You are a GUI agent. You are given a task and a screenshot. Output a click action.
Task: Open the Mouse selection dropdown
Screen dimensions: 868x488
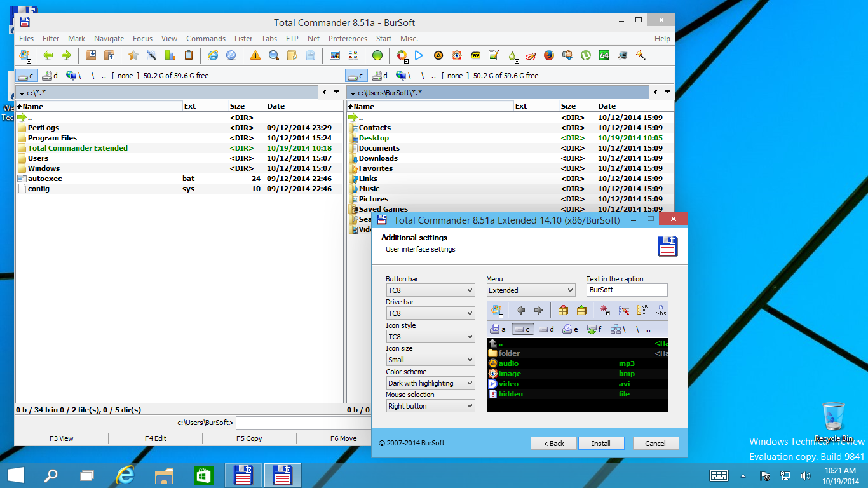[x=430, y=406]
